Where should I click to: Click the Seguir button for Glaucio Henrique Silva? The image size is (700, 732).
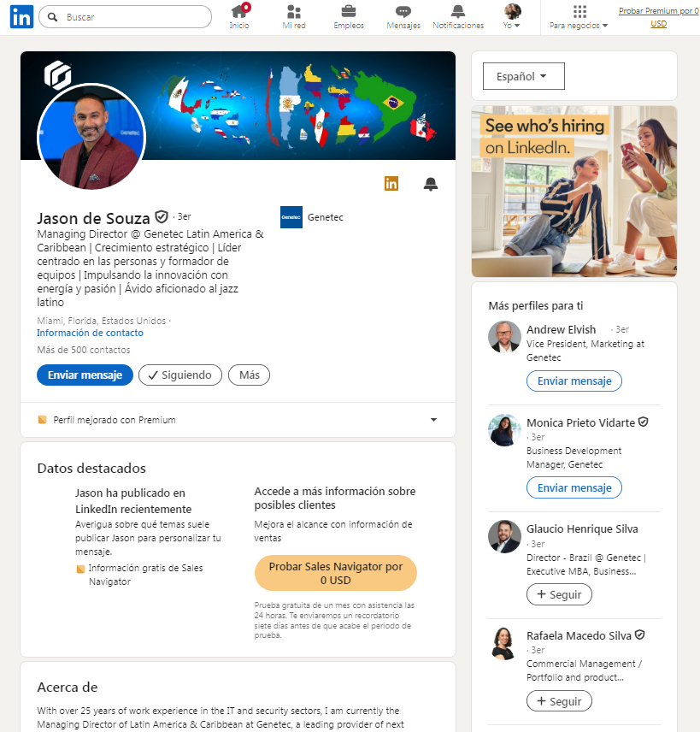tap(559, 594)
